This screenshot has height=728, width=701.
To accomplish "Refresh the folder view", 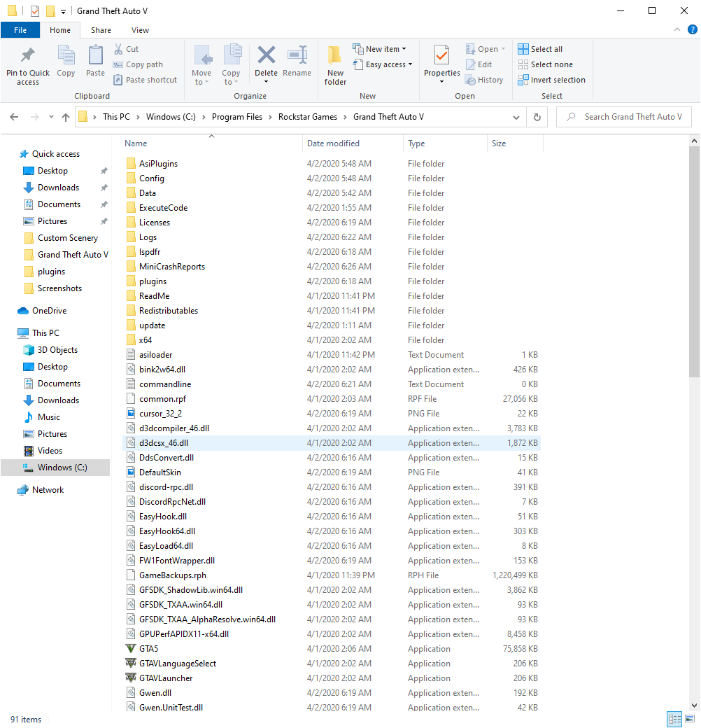I will 537,117.
